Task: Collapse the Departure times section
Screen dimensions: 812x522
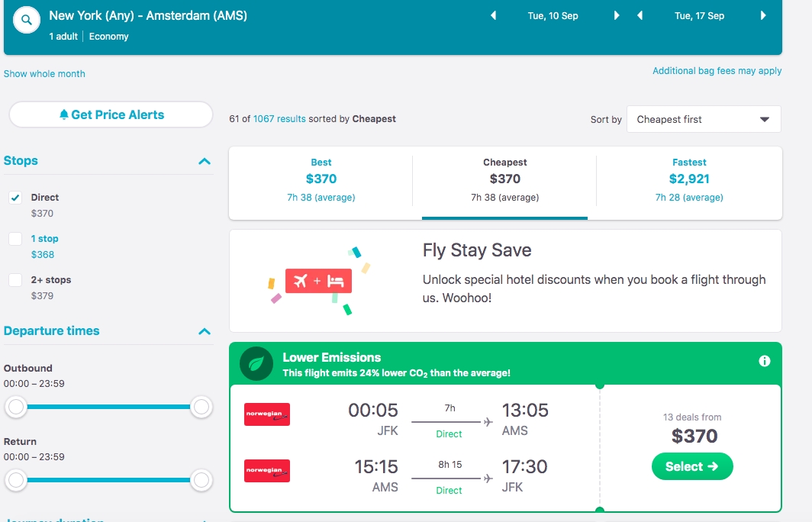Action: (x=205, y=331)
